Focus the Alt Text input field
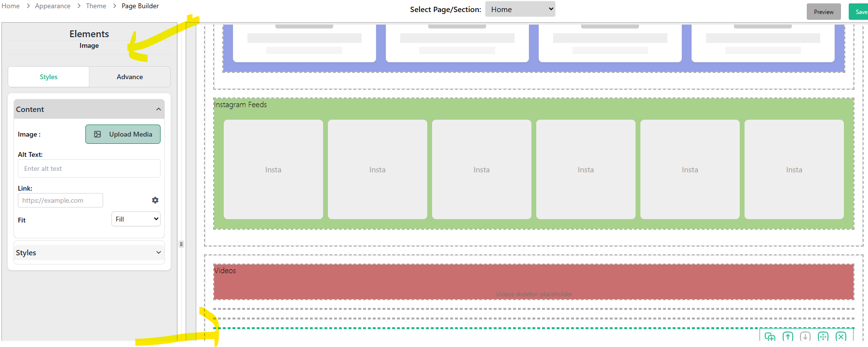 [x=89, y=168]
